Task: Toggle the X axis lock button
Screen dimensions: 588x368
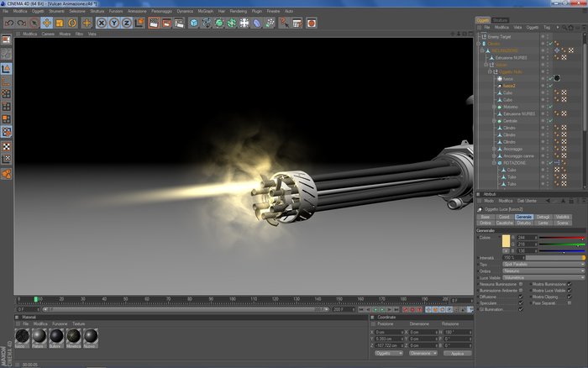Action: tap(102, 24)
